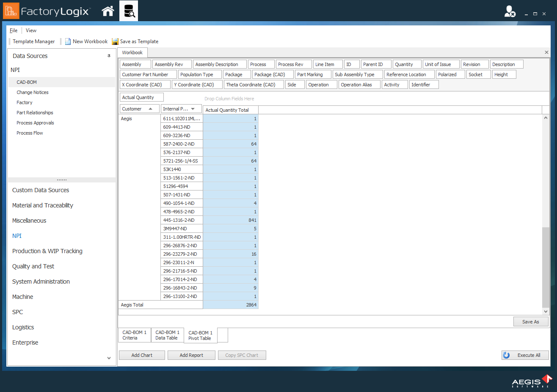The width and height of the screenshot is (557, 392).
Task: Click the collapse chevron at sidebar bottom
Action: 109,358
